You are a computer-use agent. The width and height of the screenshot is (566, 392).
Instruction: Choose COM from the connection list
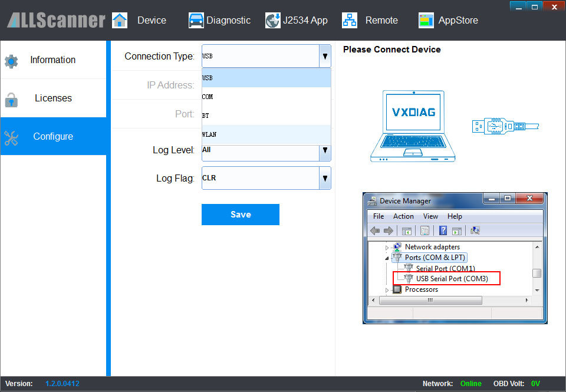click(266, 97)
